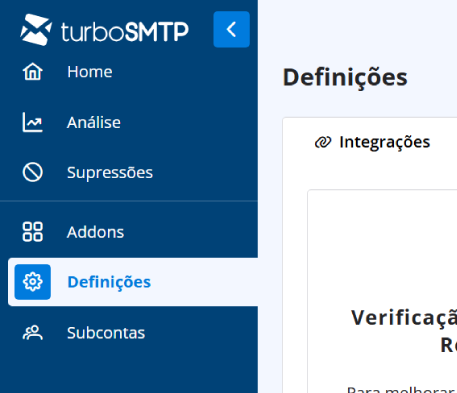Image resolution: width=457 pixels, height=393 pixels.
Task: Click the Integrações link-chain icon
Action: coord(323,142)
